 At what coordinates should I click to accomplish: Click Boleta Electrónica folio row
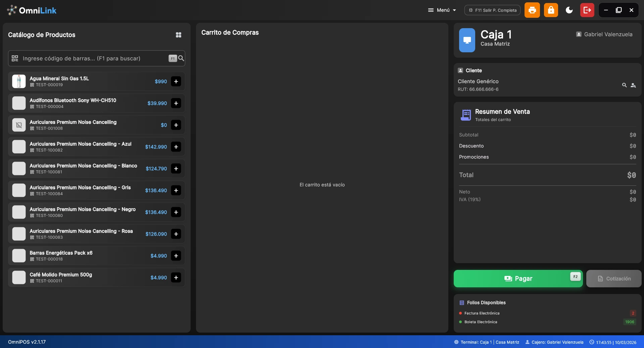547,322
